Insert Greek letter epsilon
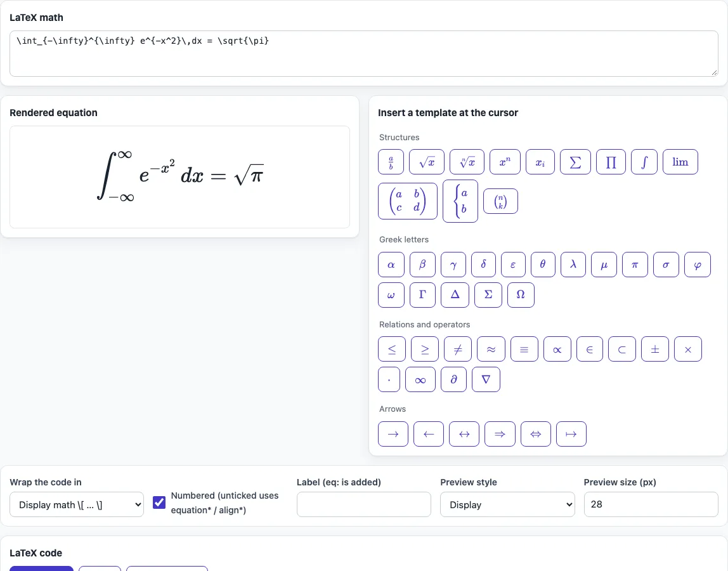Image resolution: width=728 pixels, height=571 pixels. pyautogui.click(x=513, y=265)
